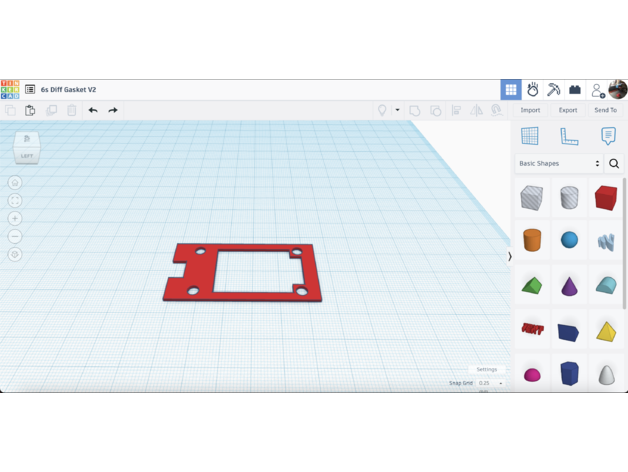The image size is (628, 472).
Task: Click the Export button
Action: 568,110
